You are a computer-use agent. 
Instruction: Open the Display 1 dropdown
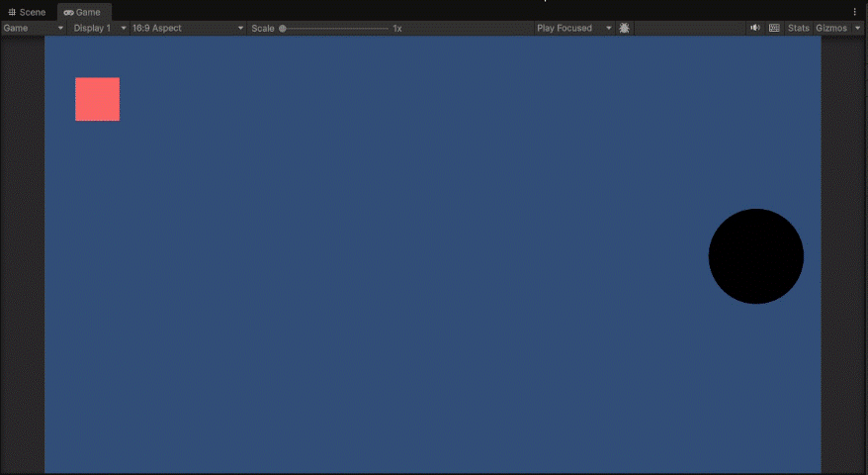coord(100,28)
